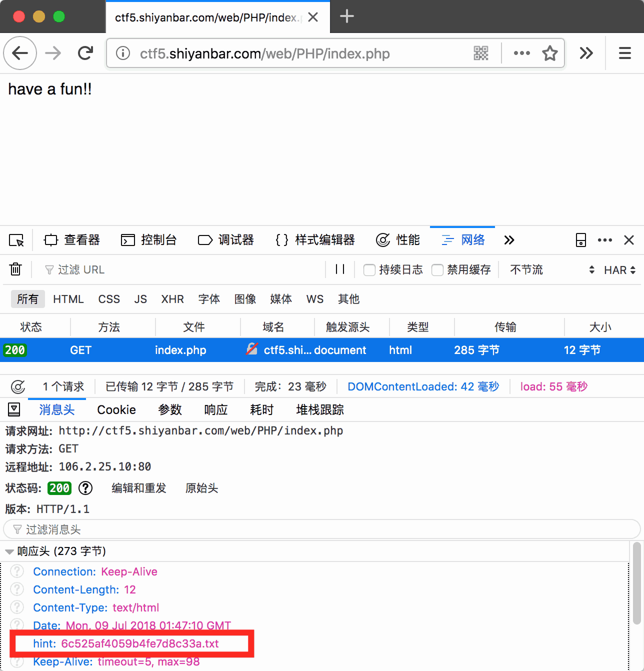The width and height of the screenshot is (644, 671).
Task: Reload the current page
Action: point(85,53)
